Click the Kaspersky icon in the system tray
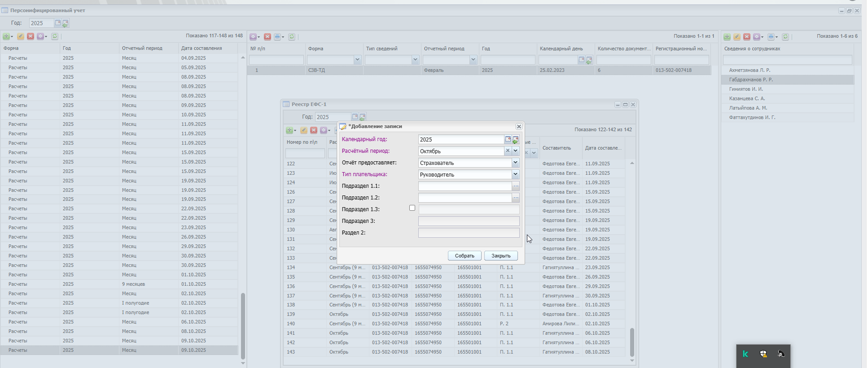 point(745,354)
